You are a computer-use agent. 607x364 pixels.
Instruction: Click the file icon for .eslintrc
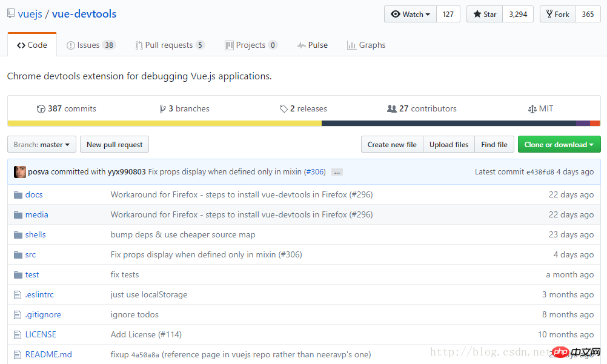pyautogui.click(x=18, y=295)
